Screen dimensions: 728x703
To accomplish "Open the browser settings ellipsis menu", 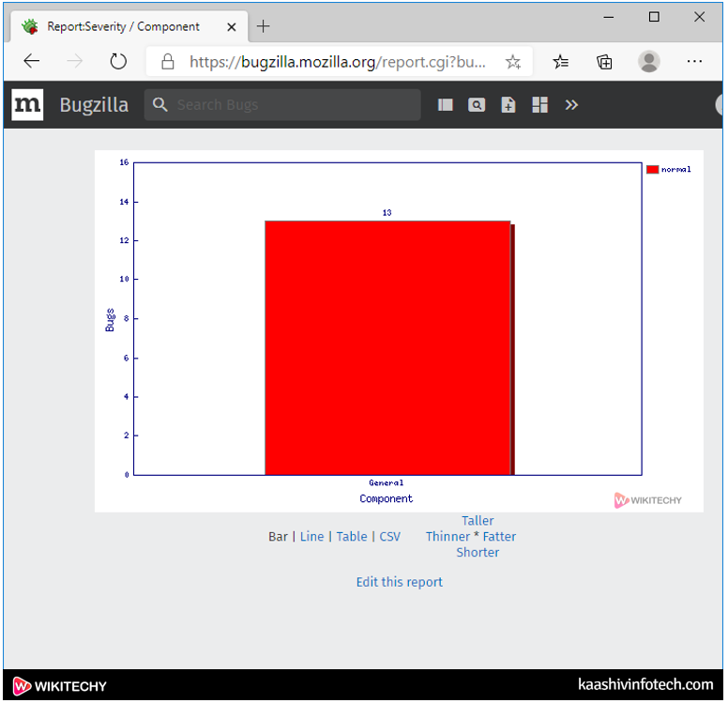I will [x=694, y=62].
